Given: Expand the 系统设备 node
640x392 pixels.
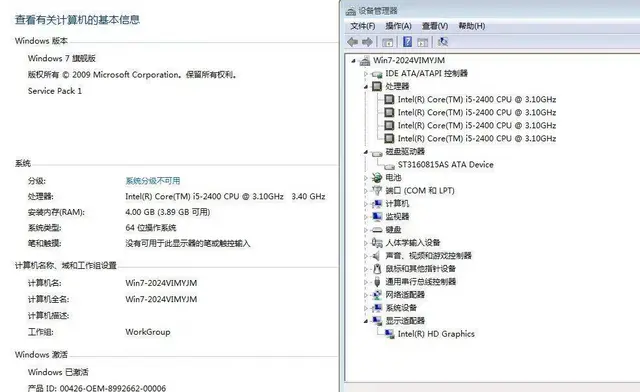Looking at the screenshot, I should pyautogui.click(x=366, y=308).
